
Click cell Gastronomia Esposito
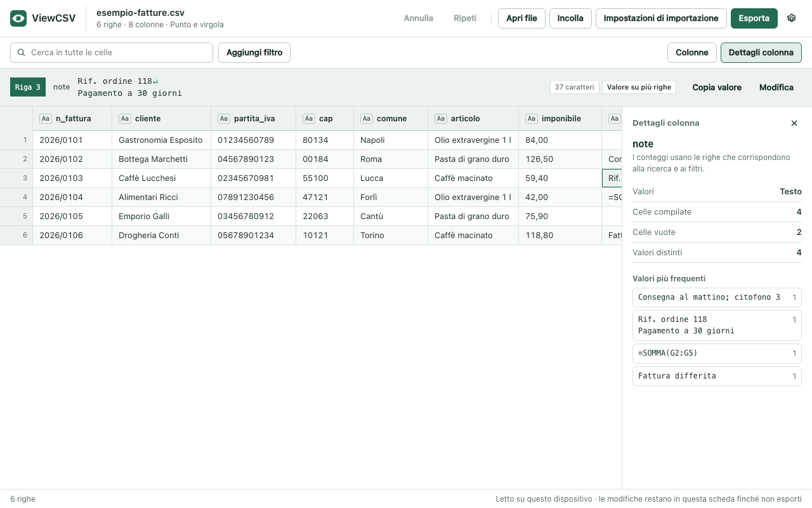161,140
